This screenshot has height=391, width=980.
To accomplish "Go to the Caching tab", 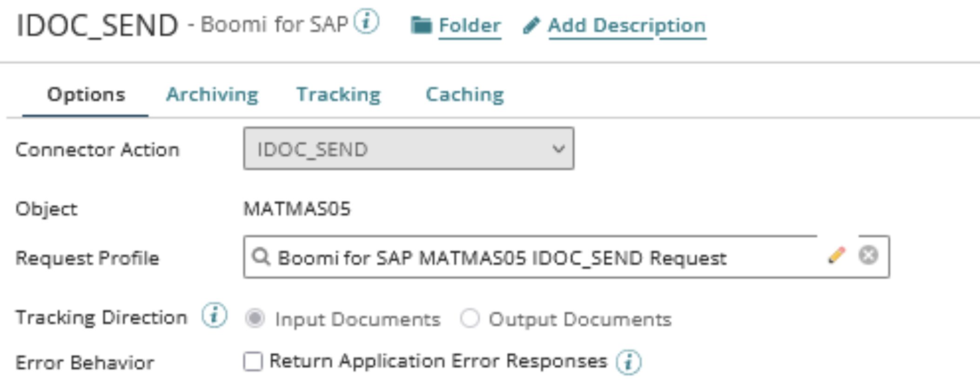I will click(x=465, y=94).
